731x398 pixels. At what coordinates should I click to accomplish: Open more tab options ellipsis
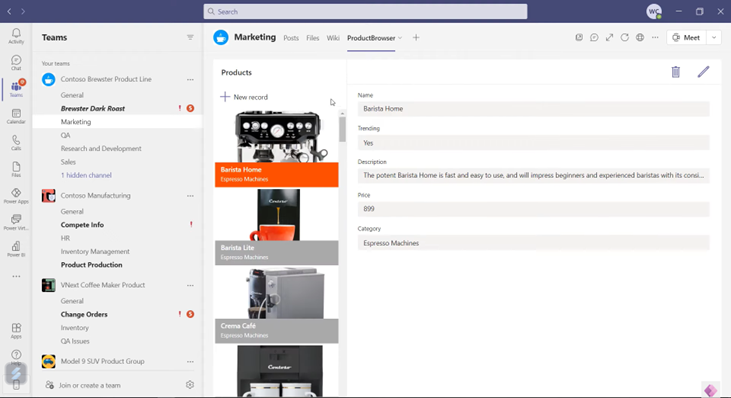point(655,38)
